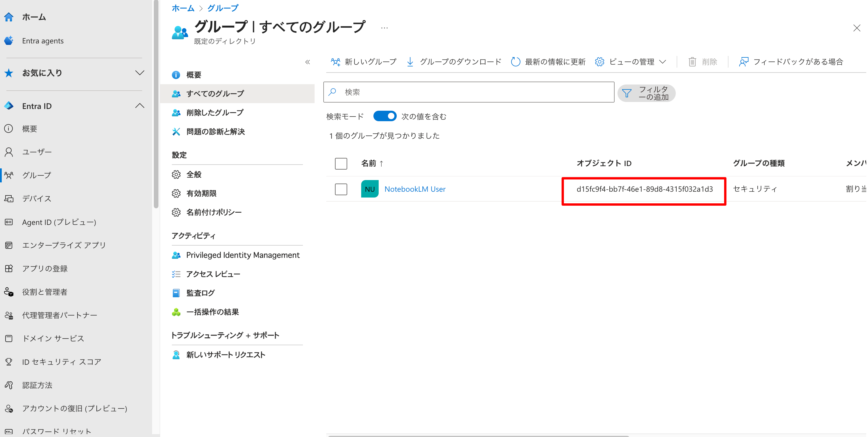This screenshot has height=437, width=868.
Task: Select 削除したグループ in the group menu
Action: click(x=215, y=112)
